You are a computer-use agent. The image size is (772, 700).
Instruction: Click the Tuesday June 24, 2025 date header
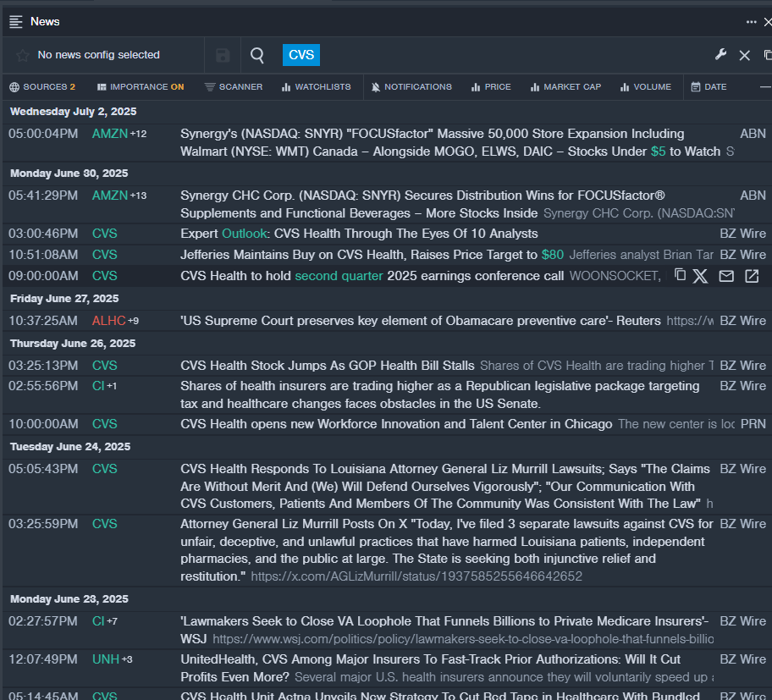tap(70, 447)
